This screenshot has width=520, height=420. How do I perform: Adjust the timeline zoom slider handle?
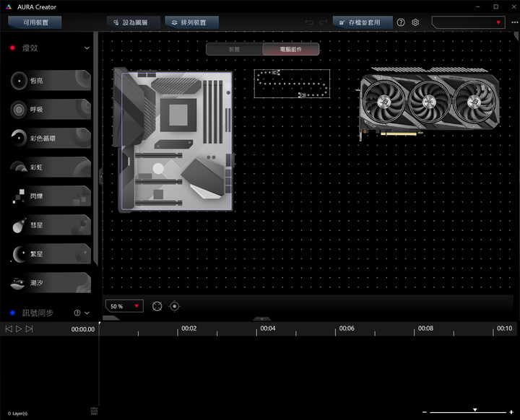click(x=475, y=410)
